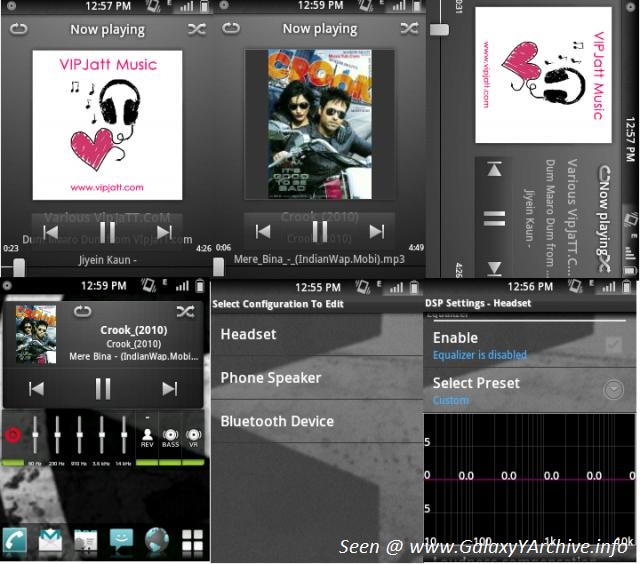The image size is (640, 564).
Task: Click the 'Equalizer is disabled' status text
Action: [x=480, y=355]
